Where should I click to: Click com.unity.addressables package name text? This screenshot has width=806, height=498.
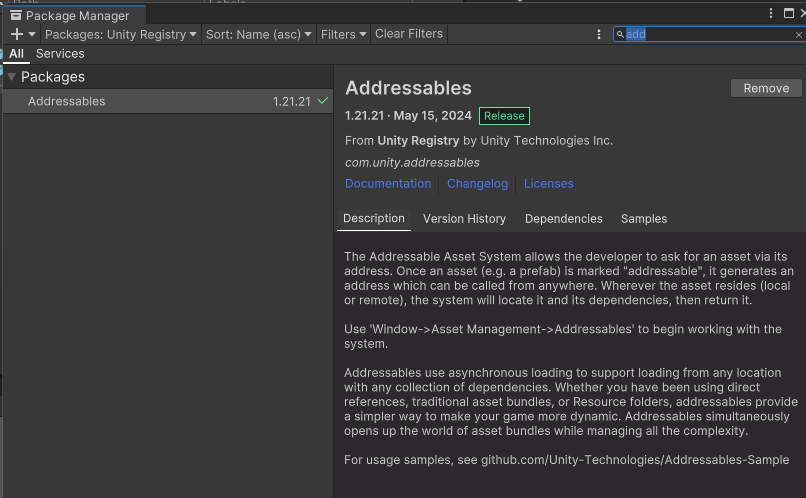click(412, 162)
